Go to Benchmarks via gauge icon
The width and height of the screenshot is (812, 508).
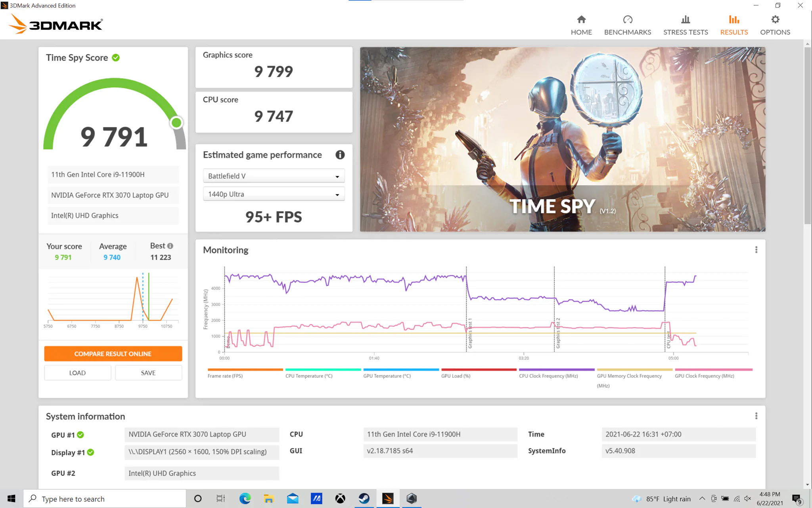[628, 20]
